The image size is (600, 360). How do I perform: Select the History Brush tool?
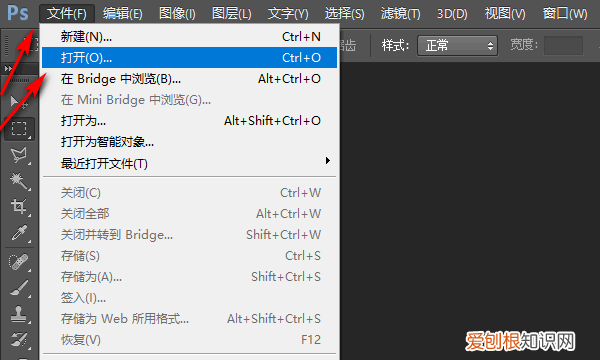tap(19, 340)
